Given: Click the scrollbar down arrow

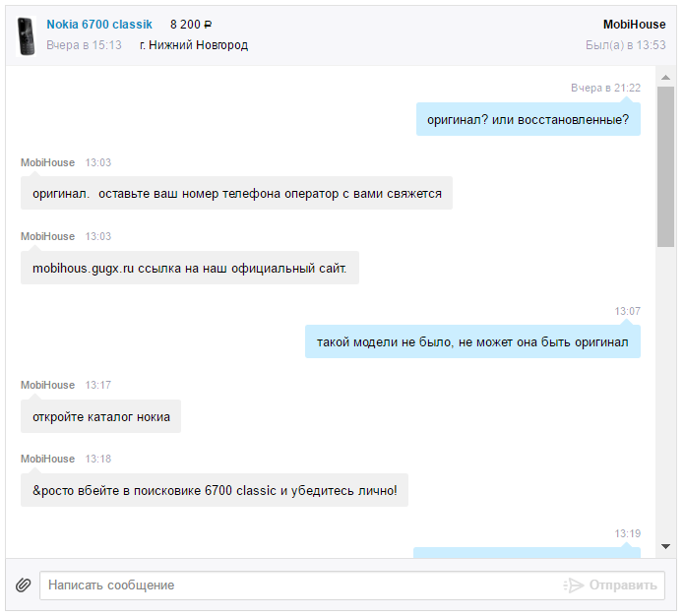Looking at the screenshot, I should point(665,546).
